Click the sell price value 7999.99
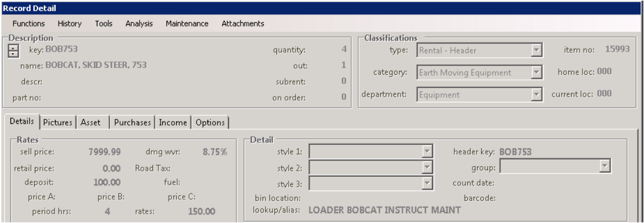Screen dimensions: 644x223 [x=105, y=152]
